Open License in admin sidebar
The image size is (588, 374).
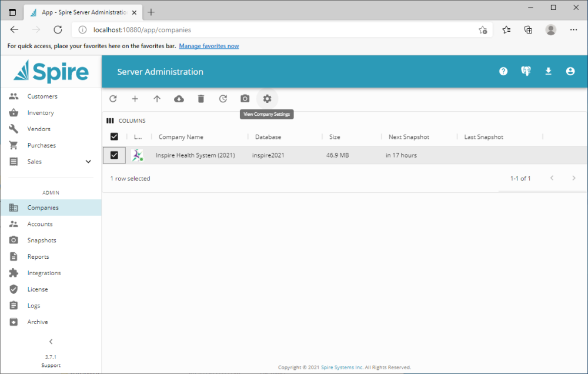click(x=51, y=289)
